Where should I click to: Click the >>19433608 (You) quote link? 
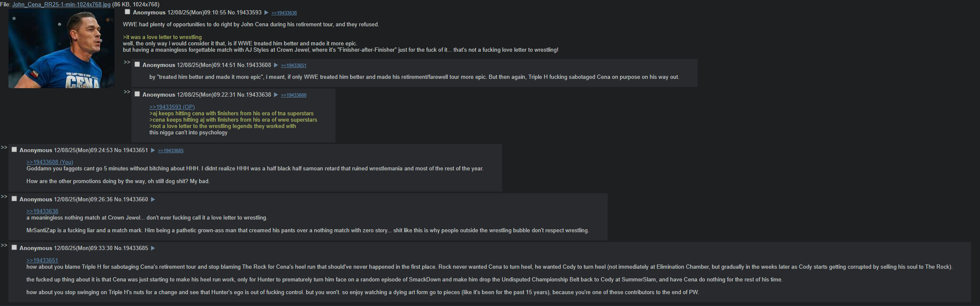[50, 162]
